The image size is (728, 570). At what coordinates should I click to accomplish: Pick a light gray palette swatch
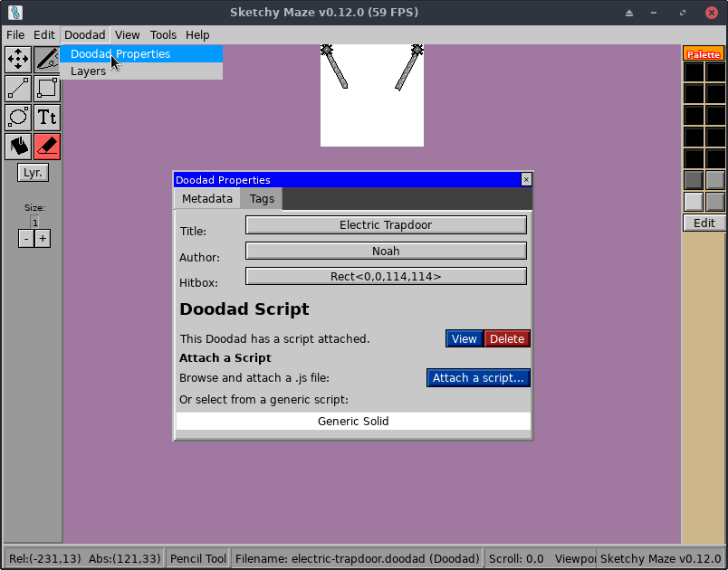(693, 201)
